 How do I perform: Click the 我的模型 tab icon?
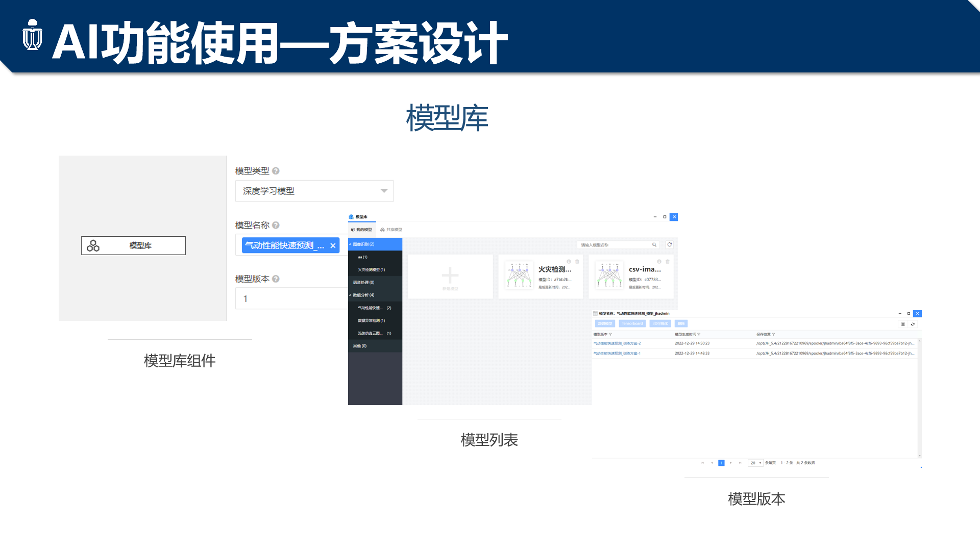353,229
